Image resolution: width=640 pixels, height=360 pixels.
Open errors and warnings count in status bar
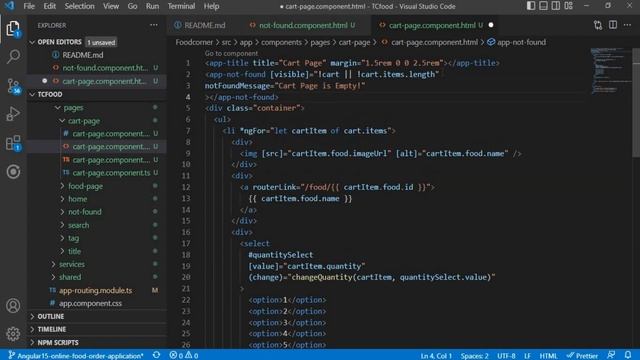point(184,356)
